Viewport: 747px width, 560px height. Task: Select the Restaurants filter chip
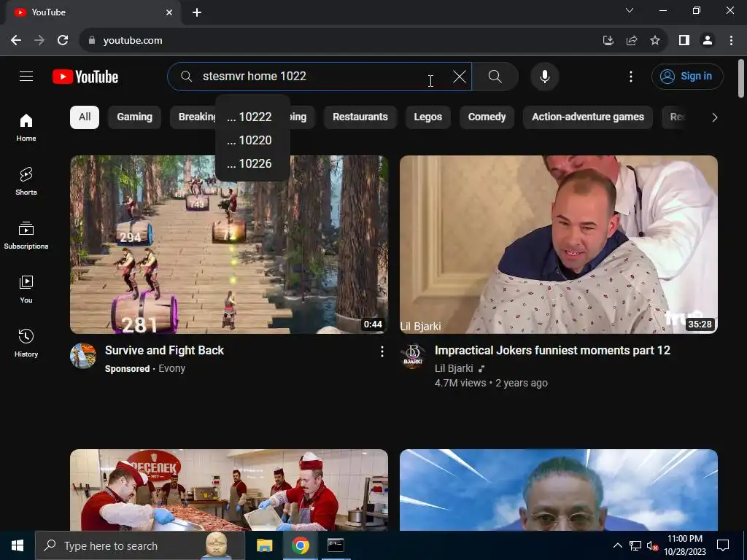tap(360, 117)
